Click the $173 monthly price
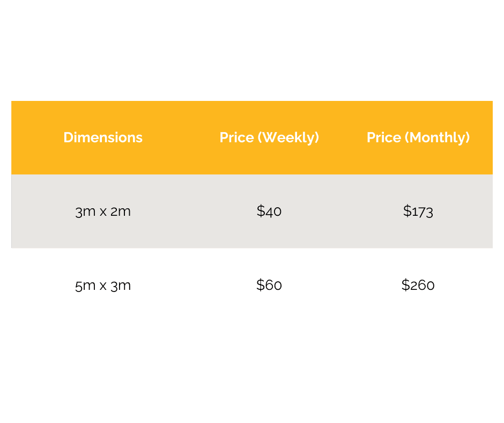 pos(418,211)
